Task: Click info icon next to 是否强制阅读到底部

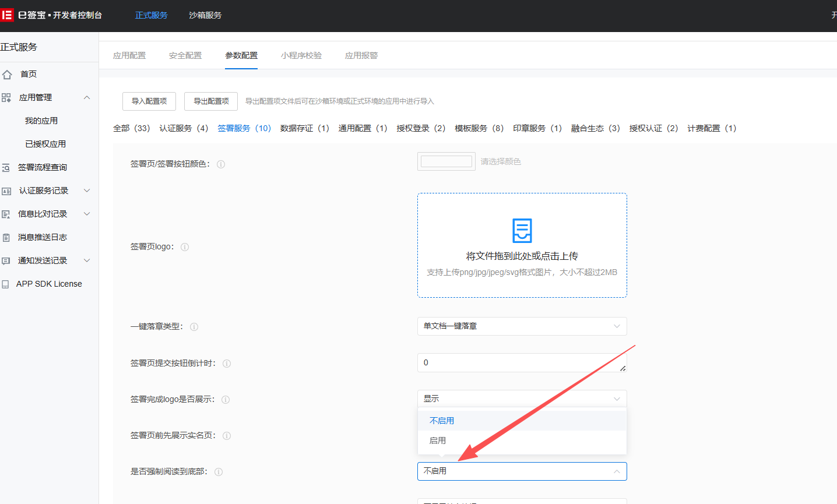Action: [219, 472]
